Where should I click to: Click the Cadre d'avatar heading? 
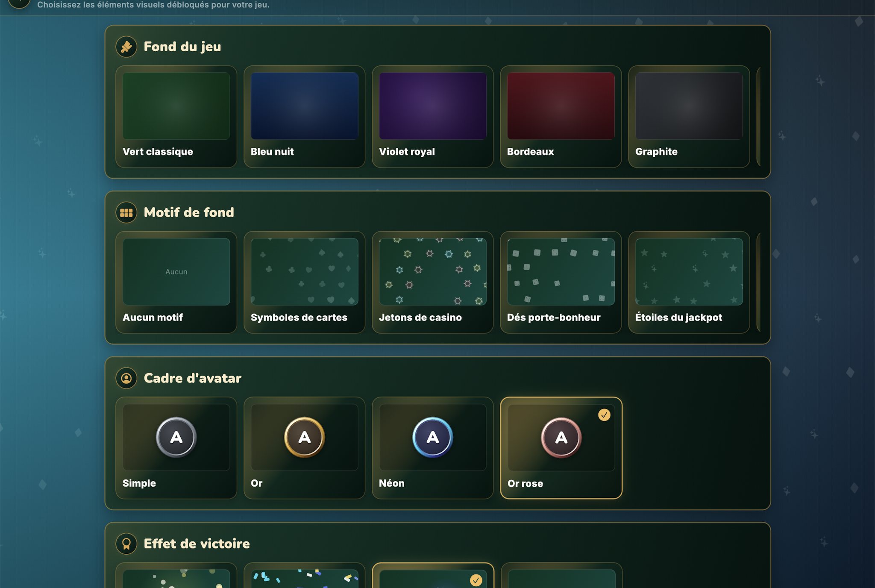(x=193, y=378)
